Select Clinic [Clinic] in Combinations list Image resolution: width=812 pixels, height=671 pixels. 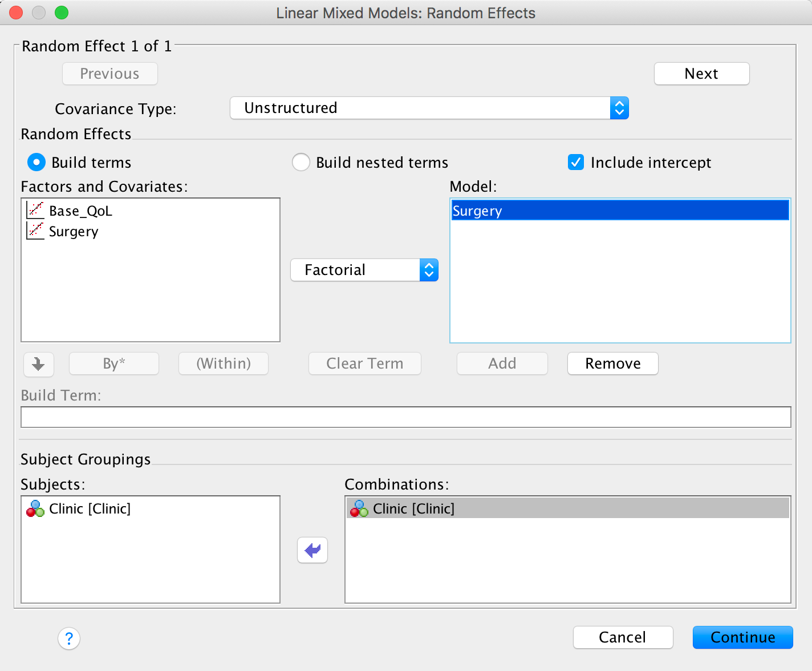[414, 508]
